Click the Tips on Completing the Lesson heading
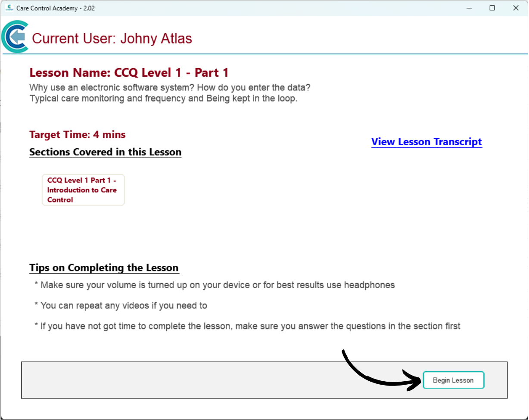 [104, 268]
